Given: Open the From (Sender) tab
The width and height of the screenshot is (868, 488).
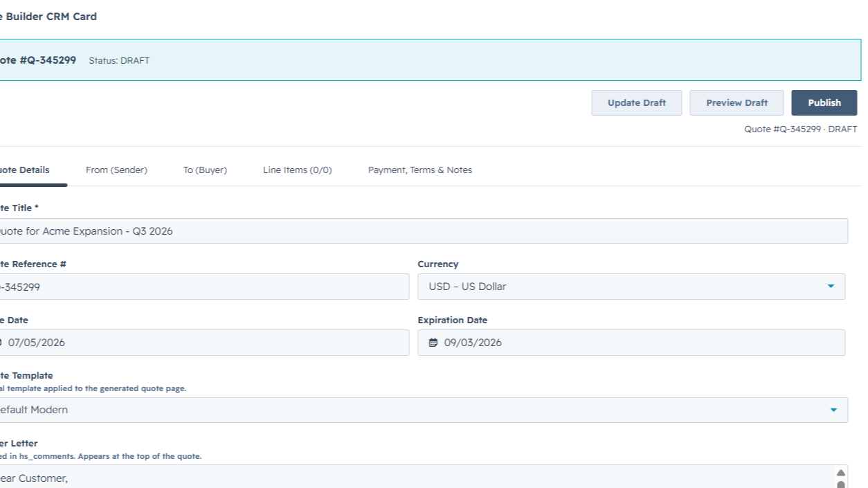Looking at the screenshot, I should (116, 170).
